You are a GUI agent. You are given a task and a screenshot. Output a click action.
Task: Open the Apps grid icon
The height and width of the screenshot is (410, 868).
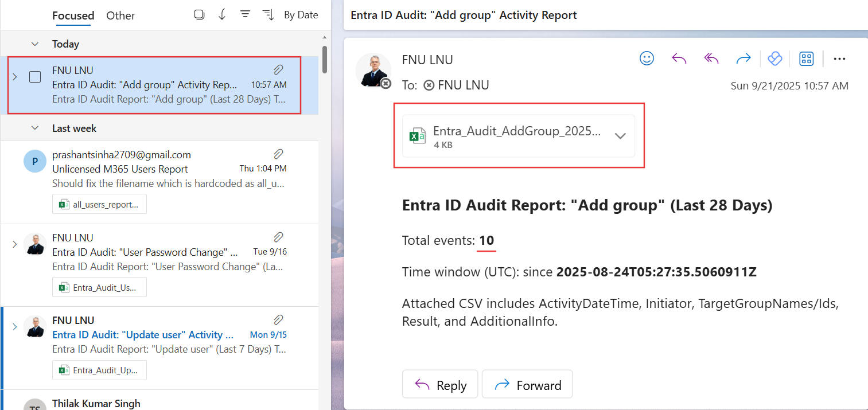pos(807,58)
